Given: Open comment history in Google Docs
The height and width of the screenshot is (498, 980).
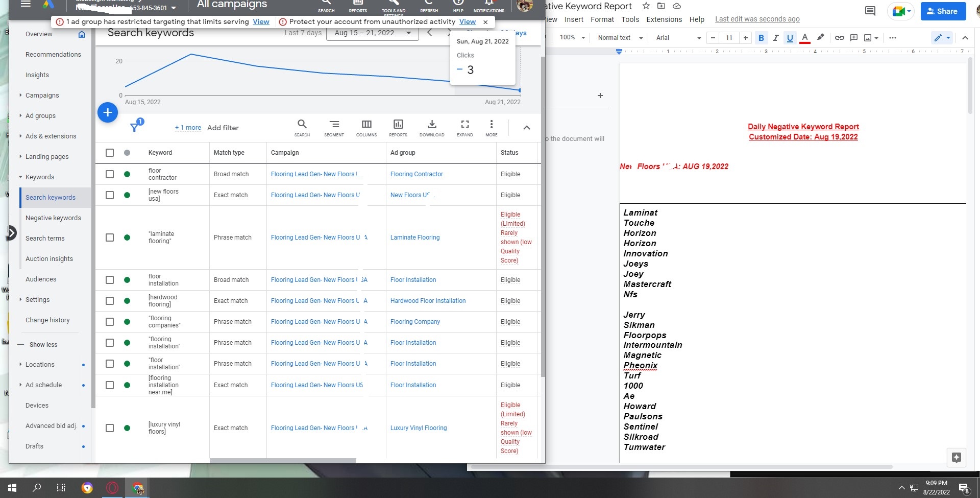Looking at the screenshot, I should point(870,11).
